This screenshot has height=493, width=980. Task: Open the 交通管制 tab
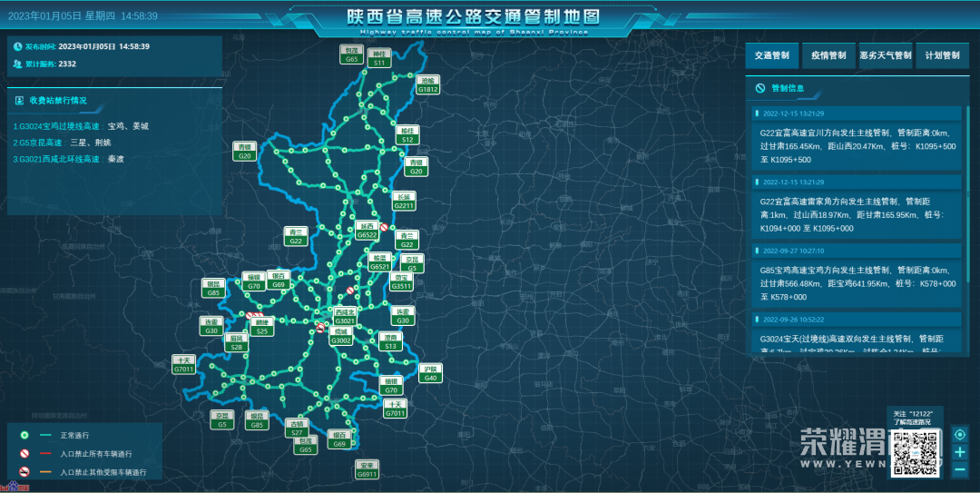(x=771, y=55)
